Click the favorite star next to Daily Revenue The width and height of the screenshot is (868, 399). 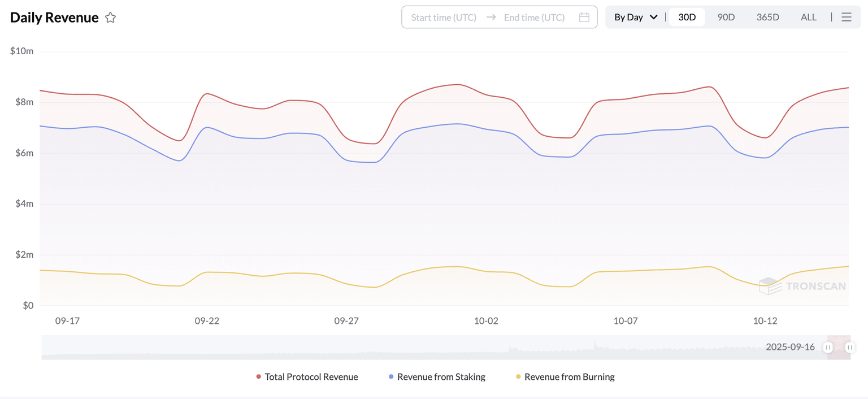tap(111, 18)
